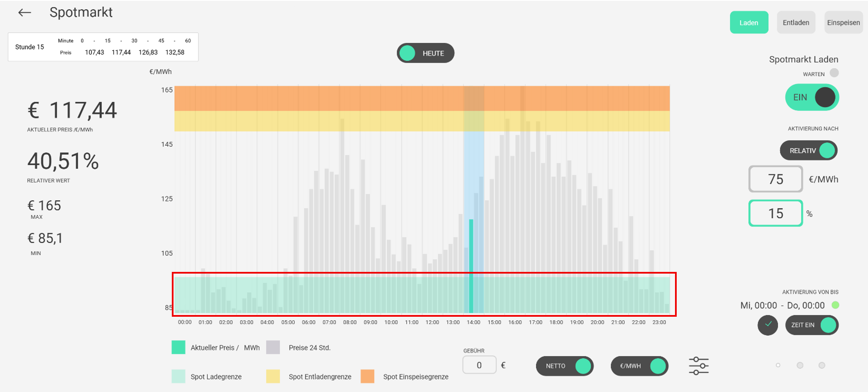868x392 pixels.
Task: Click the 75 €/MWh input field
Action: [775, 179]
